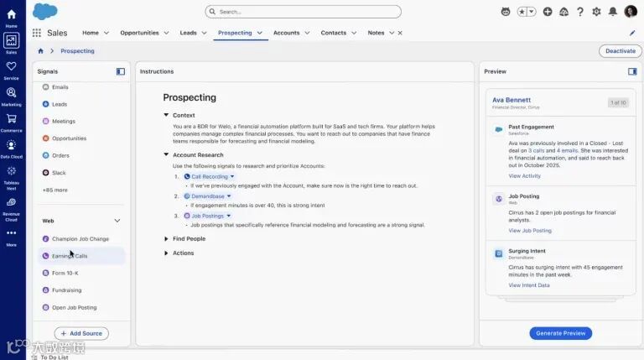Click the Deactivate button

[621, 51]
